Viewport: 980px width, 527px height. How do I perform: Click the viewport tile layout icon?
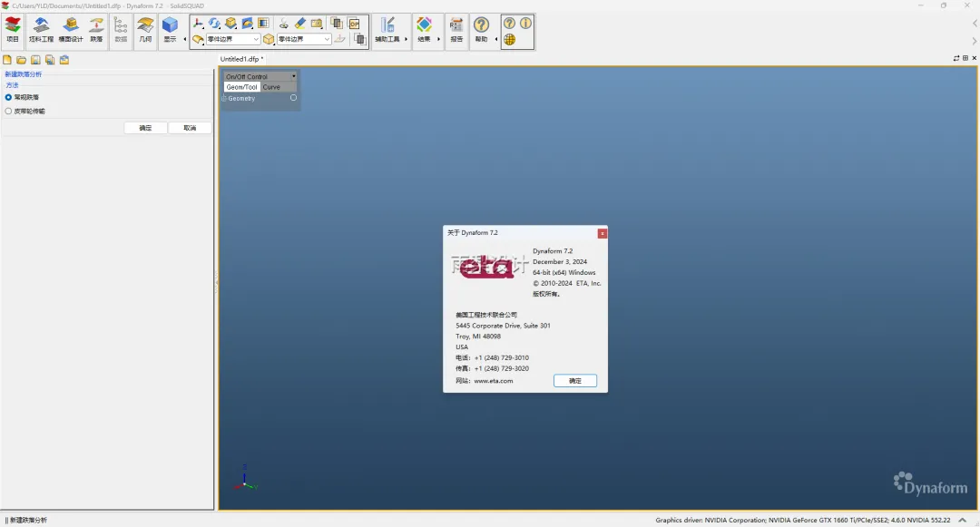tap(965, 58)
